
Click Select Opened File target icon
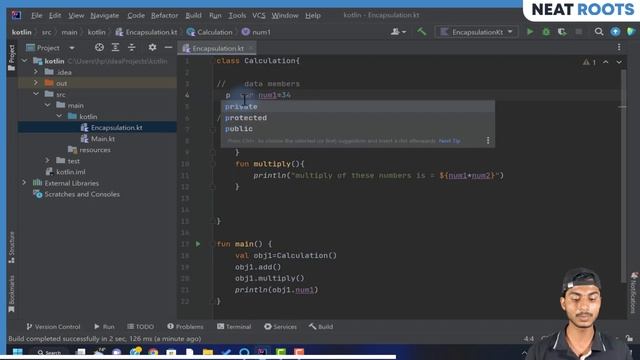coord(99,48)
